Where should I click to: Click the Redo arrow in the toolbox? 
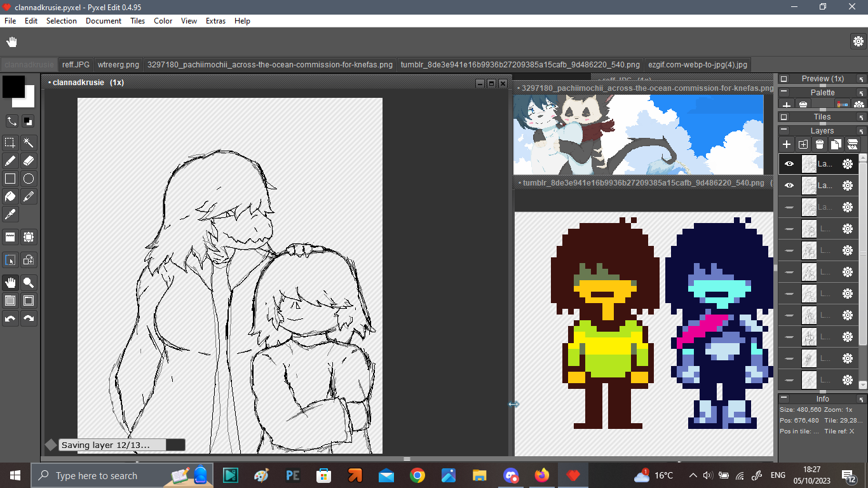coord(29,318)
